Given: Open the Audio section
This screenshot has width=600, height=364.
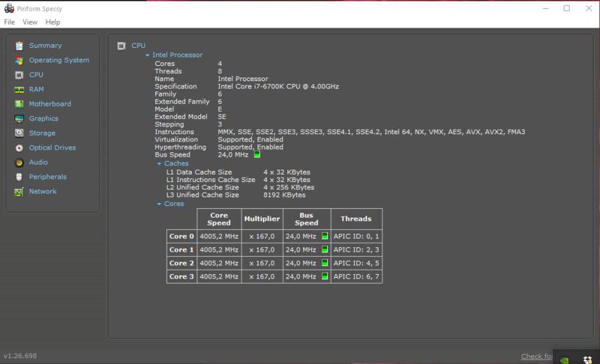Looking at the screenshot, I should [x=38, y=163].
